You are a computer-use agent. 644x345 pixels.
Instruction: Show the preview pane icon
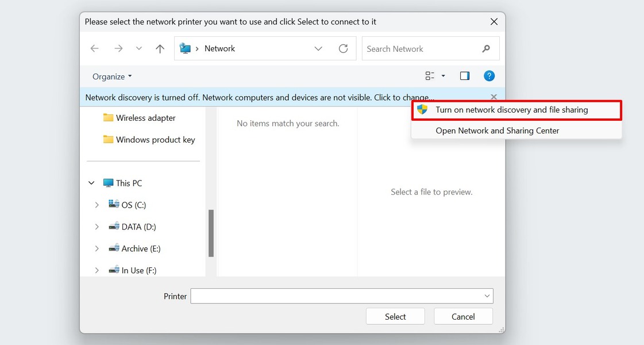tap(464, 75)
